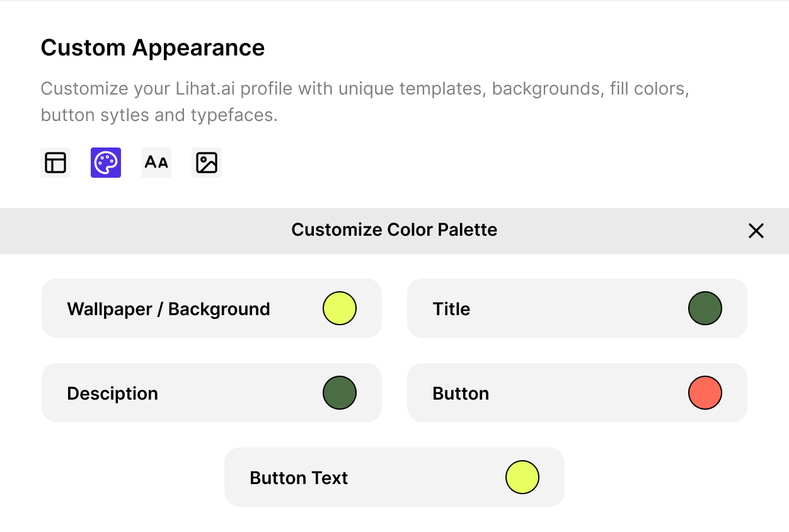The height and width of the screenshot is (532, 789).
Task: Close the Customize Color Palette panel
Action: click(x=756, y=231)
